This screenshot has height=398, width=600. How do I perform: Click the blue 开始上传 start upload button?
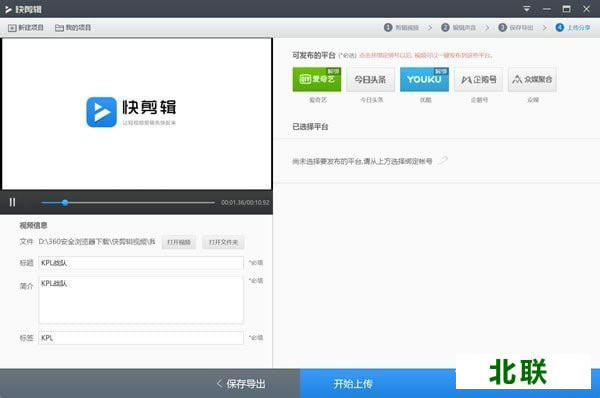pos(353,383)
